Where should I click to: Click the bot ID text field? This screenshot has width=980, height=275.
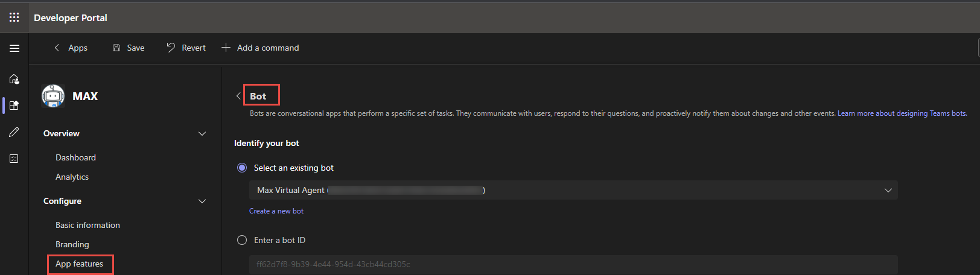573,264
